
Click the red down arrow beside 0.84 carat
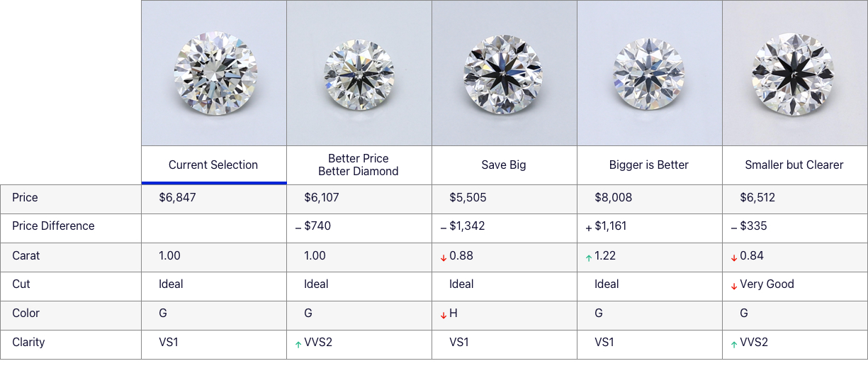tap(734, 257)
